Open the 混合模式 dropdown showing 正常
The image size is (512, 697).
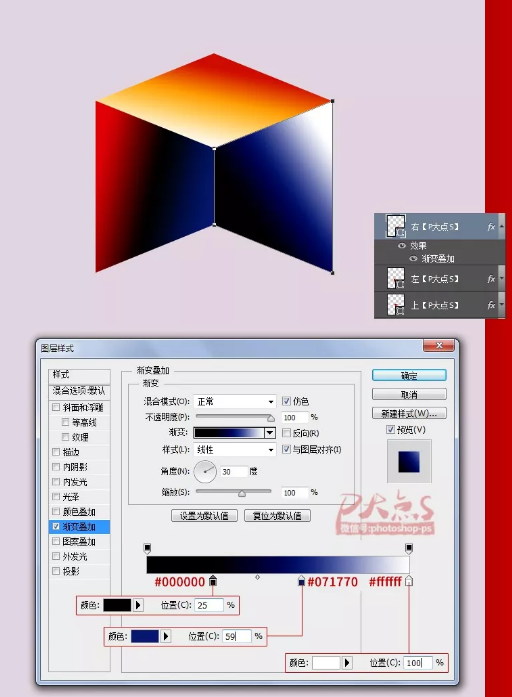coord(235,401)
